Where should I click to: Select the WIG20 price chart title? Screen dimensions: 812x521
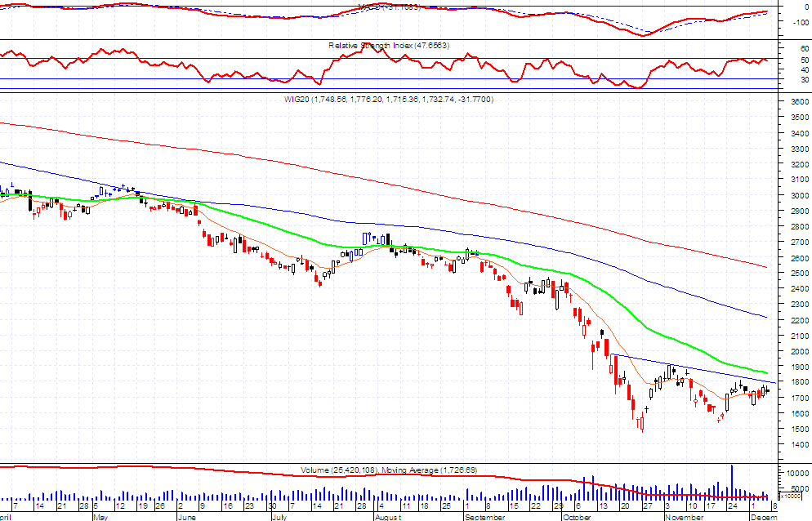point(388,99)
